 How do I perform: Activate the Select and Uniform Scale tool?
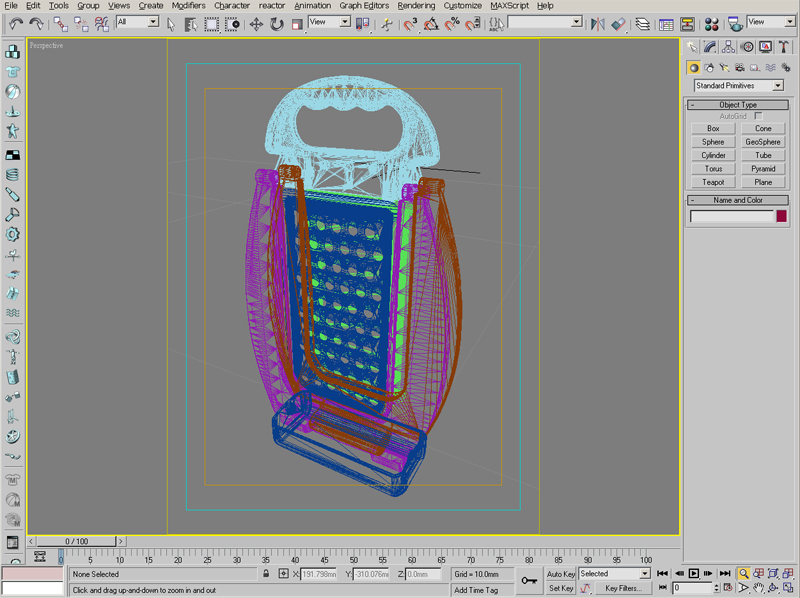tap(297, 24)
